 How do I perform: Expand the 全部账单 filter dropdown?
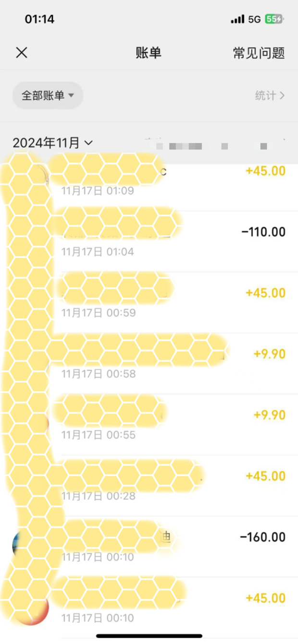coord(48,95)
